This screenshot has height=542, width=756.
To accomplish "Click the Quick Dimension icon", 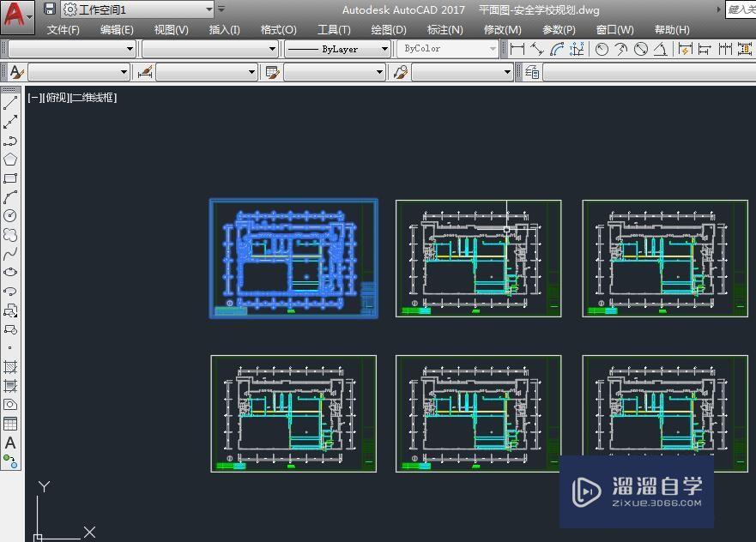I will coord(685,49).
